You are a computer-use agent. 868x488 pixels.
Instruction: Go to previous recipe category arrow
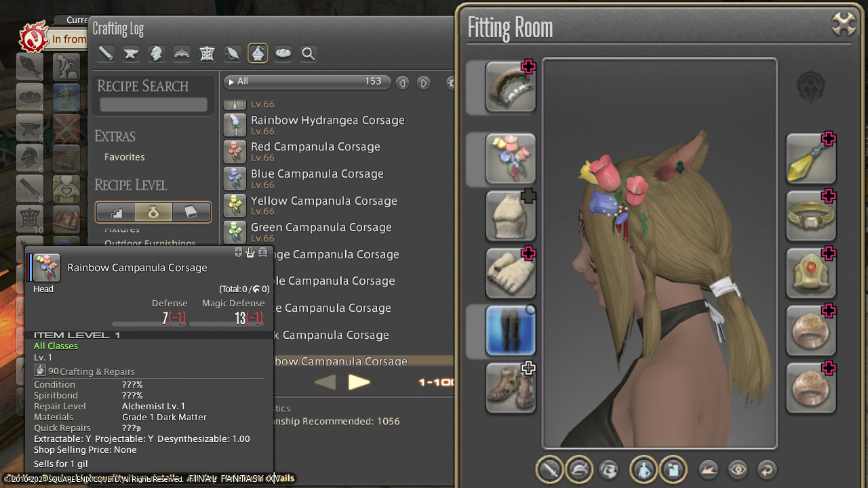tap(403, 83)
